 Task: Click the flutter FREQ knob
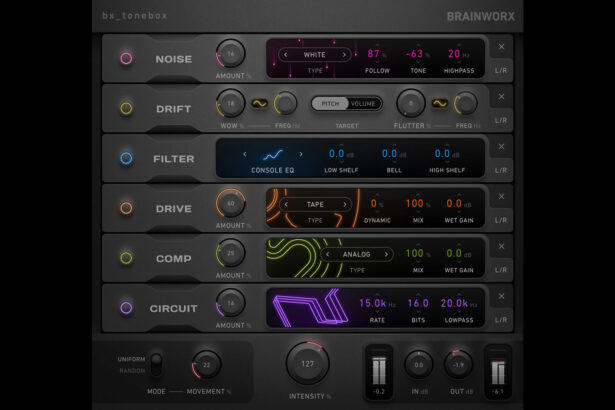point(466,104)
